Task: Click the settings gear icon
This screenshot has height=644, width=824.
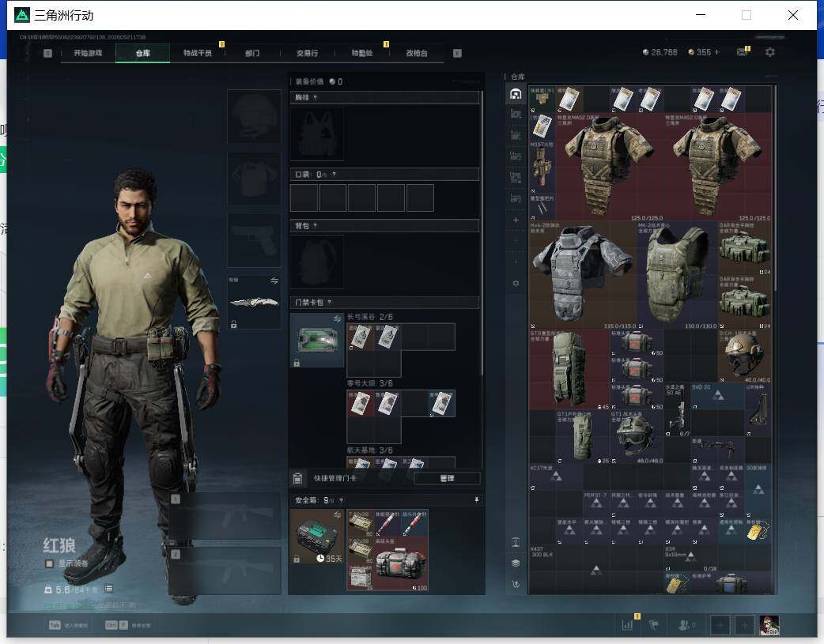Action: click(x=770, y=52)
